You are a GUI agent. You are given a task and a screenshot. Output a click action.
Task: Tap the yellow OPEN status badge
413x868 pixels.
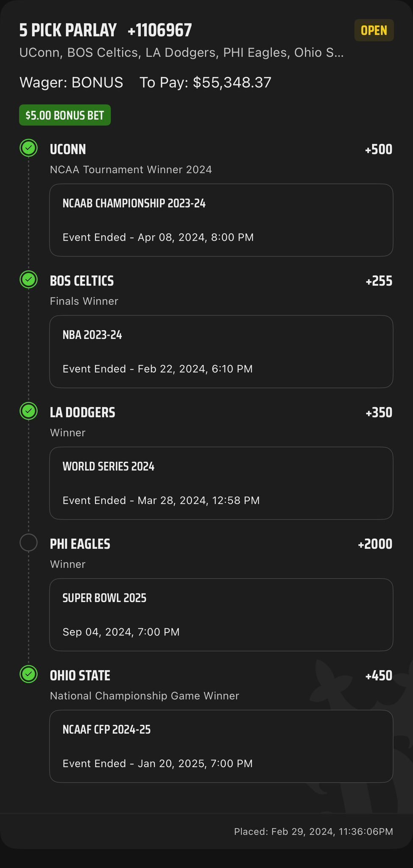click(x=374, y=31)
